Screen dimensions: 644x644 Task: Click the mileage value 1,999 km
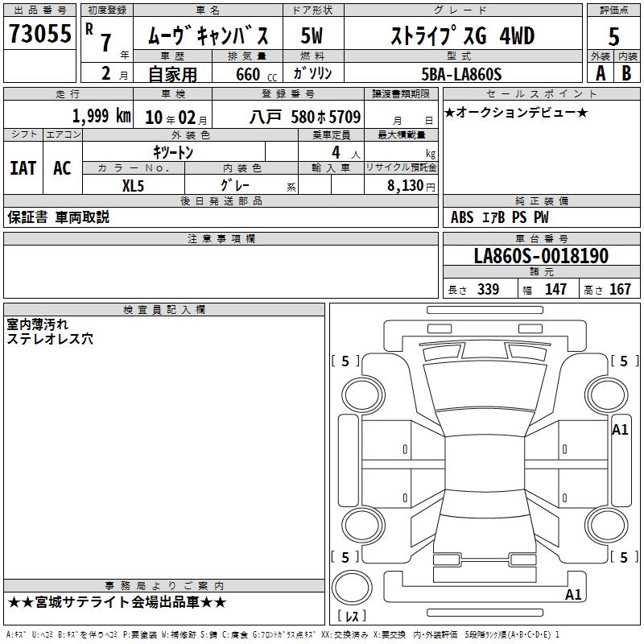click(101, 116)
